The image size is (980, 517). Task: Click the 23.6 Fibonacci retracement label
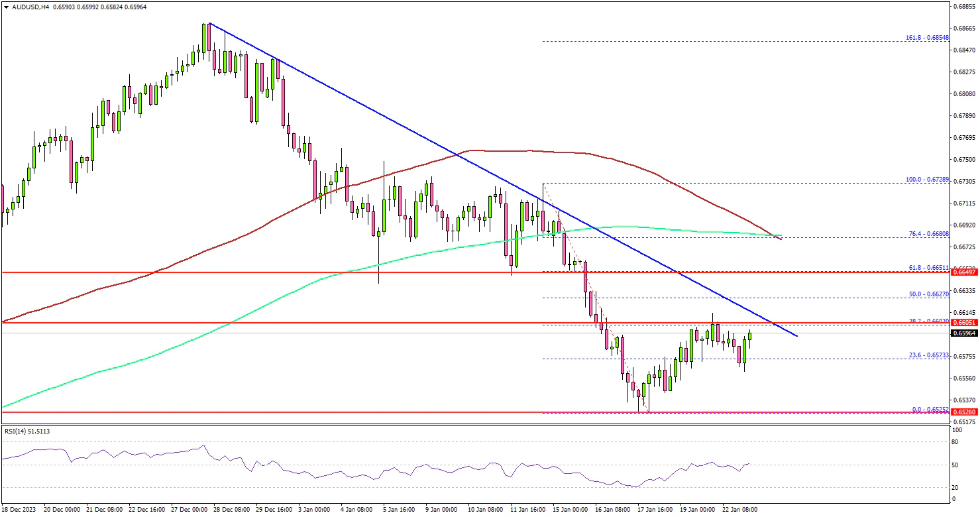click(x=927, y=355)
